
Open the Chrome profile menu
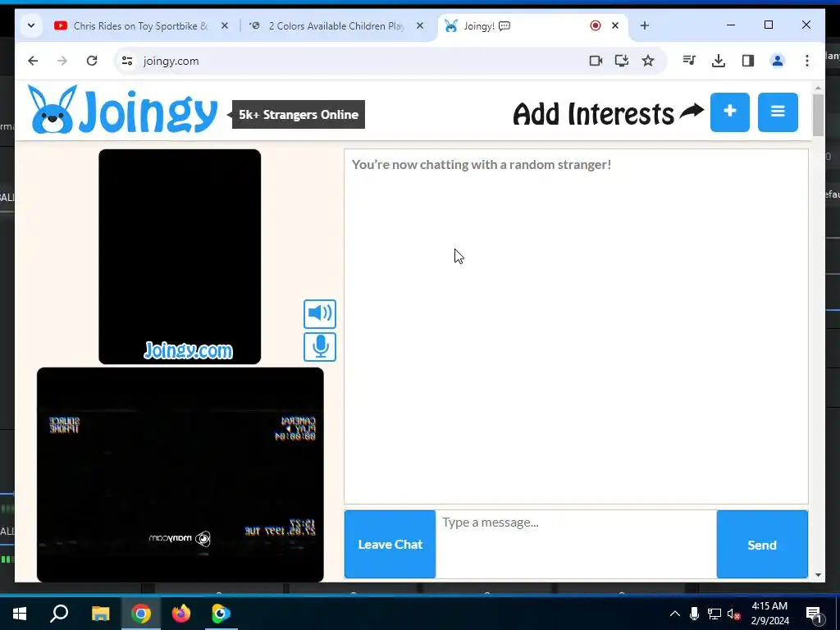click(x=778, y=61)
